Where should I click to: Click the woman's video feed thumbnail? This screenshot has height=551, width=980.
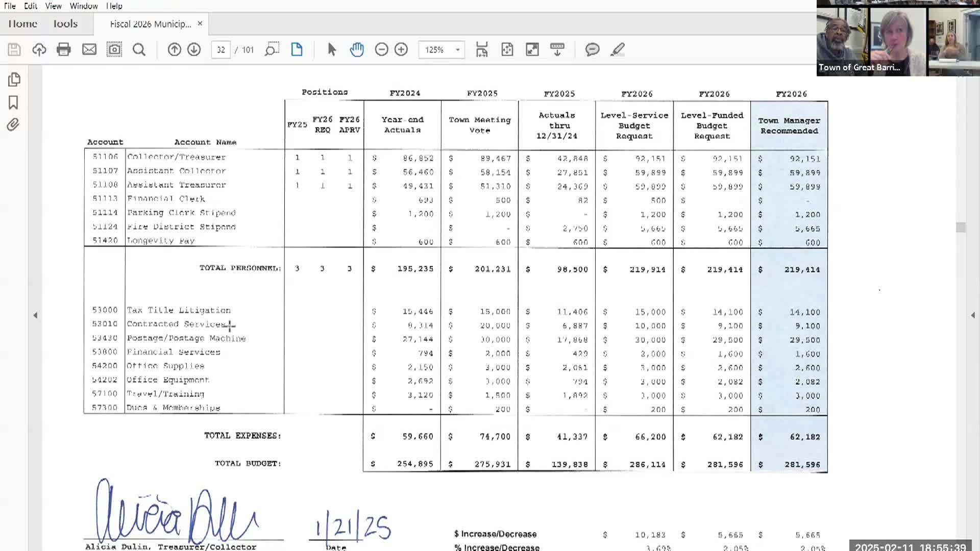(x=898, y=42)
